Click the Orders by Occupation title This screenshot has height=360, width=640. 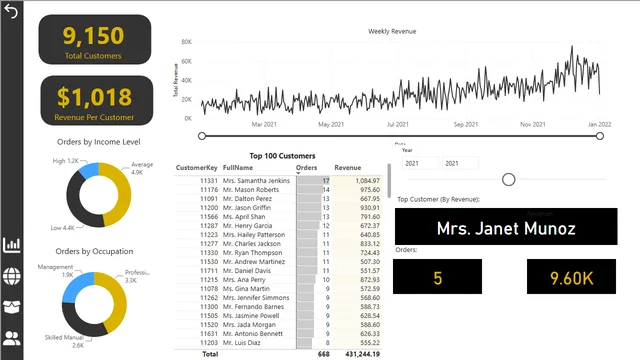tap(94, 251)
